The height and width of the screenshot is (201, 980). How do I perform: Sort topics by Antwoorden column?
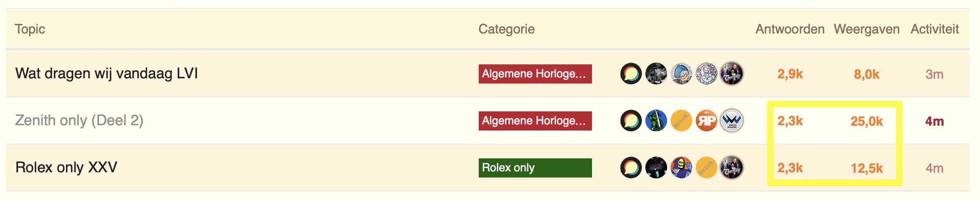[x=790, y=29]
